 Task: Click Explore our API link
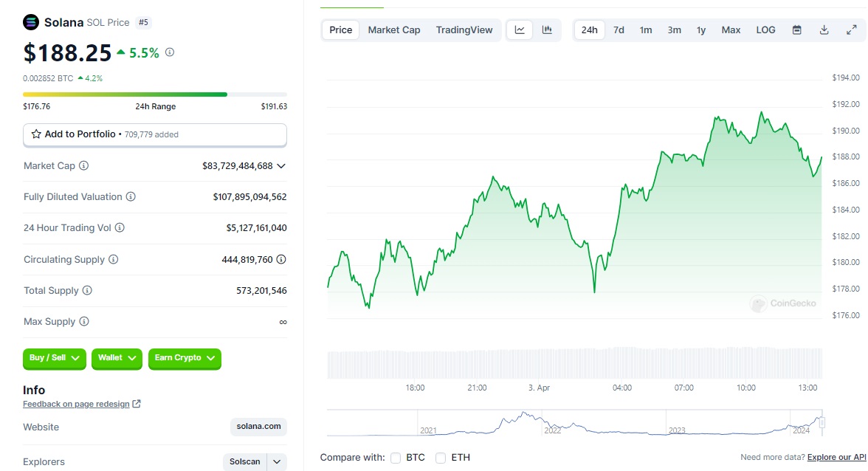836,457
